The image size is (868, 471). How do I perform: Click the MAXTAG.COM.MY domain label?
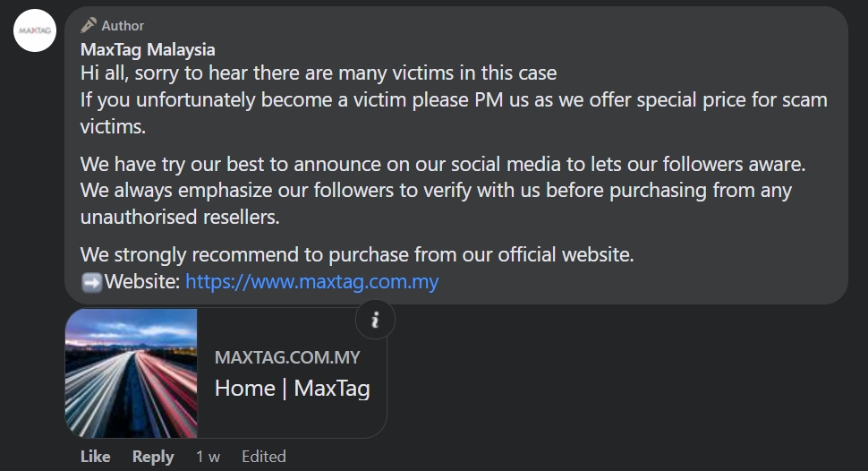pos(287,357)
